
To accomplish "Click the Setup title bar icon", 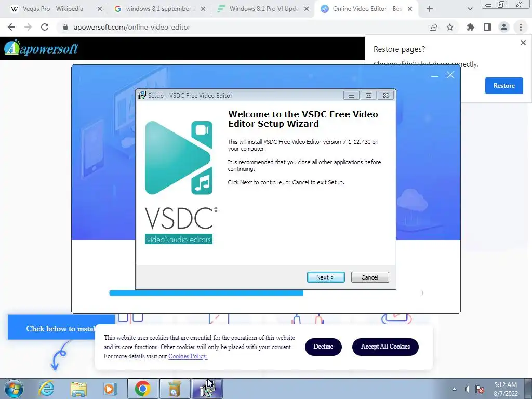I will (142, 96).
